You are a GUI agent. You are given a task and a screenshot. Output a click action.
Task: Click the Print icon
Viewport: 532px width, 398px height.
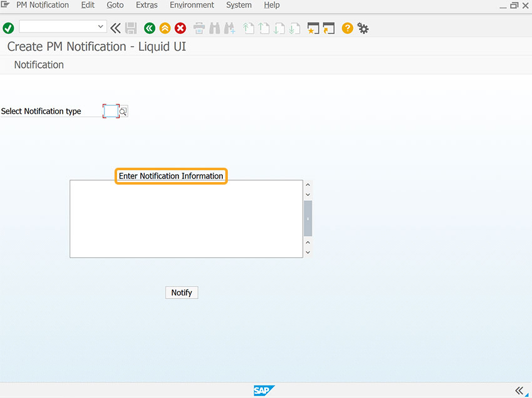pyautogui.click(x=199, y=28)
